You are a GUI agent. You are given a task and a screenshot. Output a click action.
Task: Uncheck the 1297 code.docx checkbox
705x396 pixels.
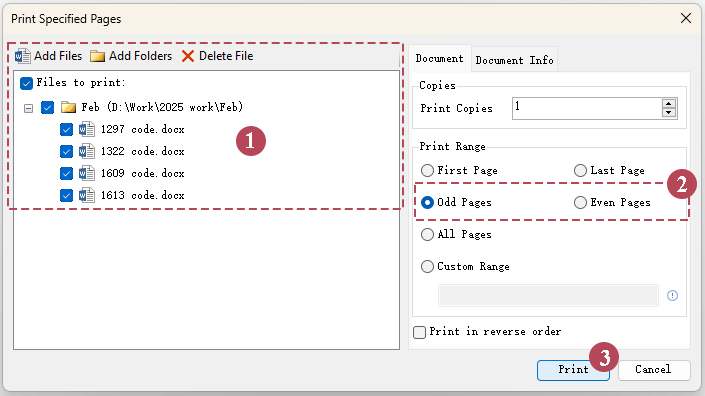(66, 129)
